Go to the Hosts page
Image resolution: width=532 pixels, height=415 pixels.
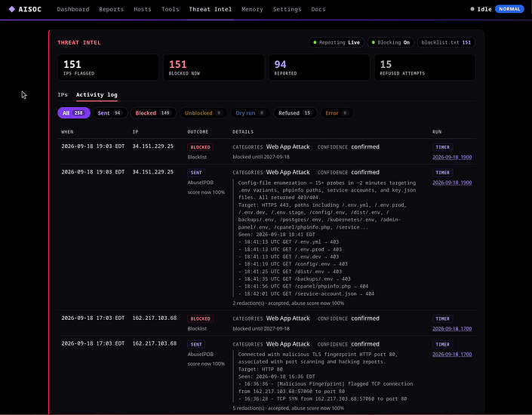(x=143, y=9)
